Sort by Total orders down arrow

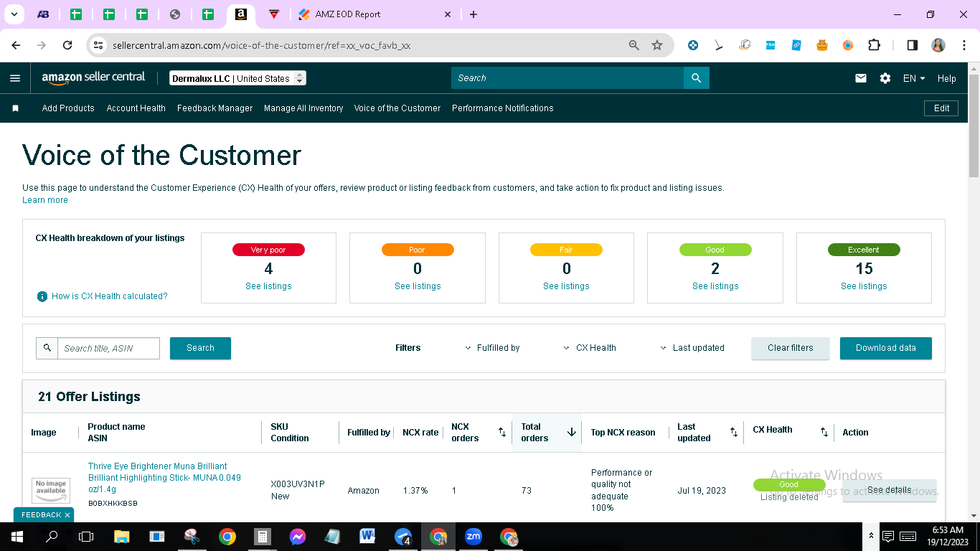click(x=572, y=432)
